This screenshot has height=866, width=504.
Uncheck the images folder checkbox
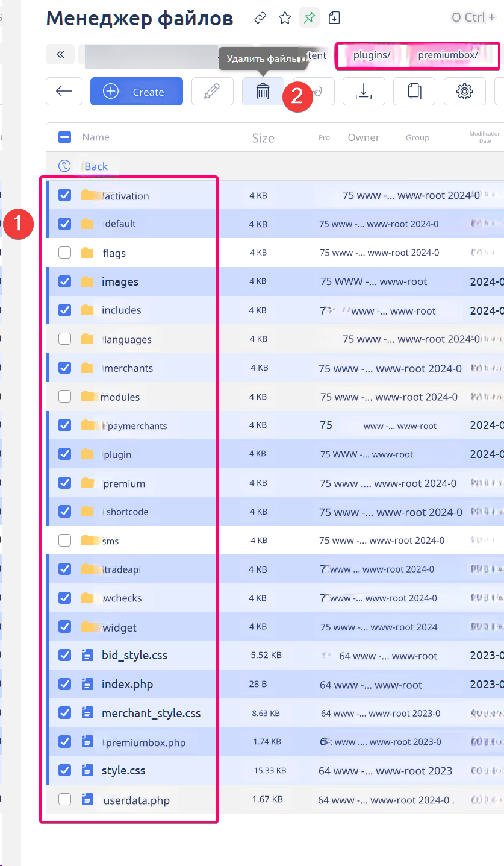[x=64, y=281]
